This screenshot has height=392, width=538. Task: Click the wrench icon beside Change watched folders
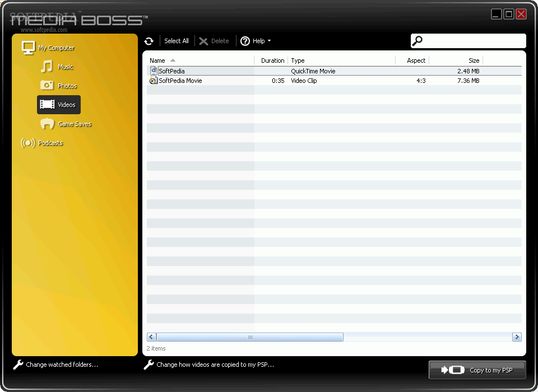18,365
